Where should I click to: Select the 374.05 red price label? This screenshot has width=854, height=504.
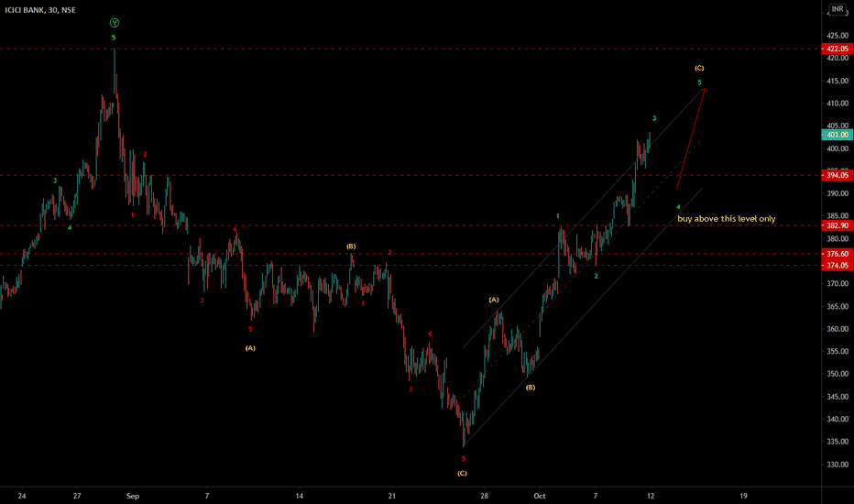[838, 266]
